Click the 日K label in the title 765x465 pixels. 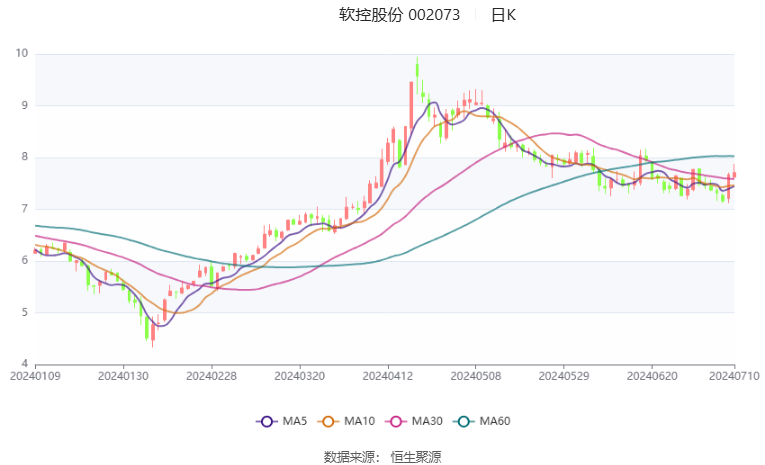pos(503,15)
